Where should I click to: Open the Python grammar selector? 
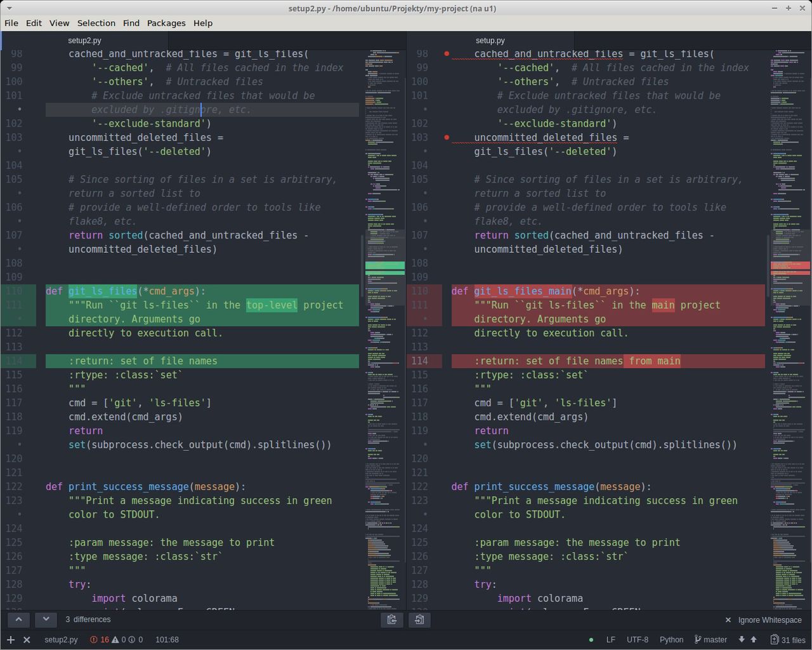pos(671,640)
